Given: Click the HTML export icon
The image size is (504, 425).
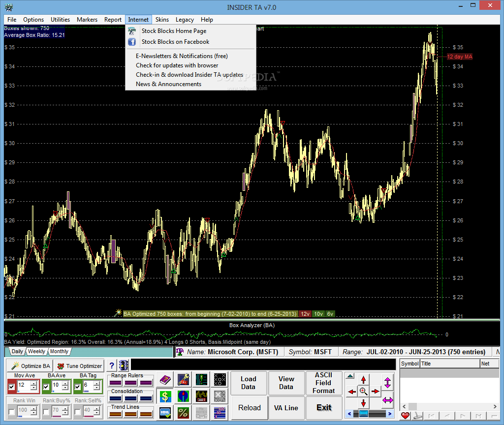Looking at the screenshot, I should (165, 413).
